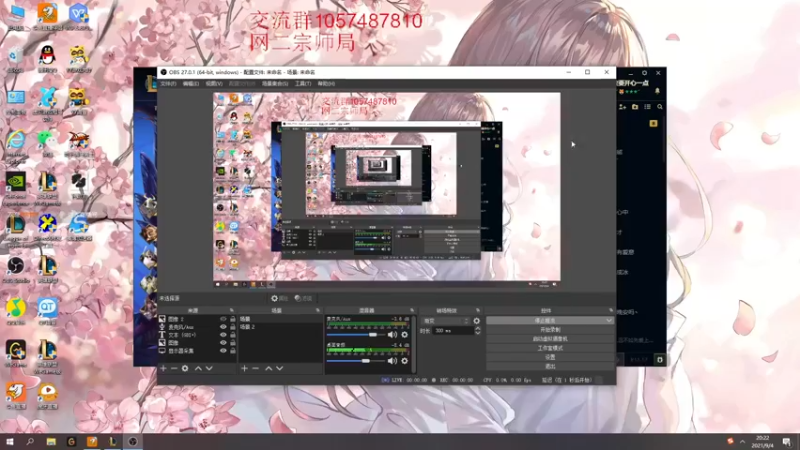Adjust the 麦克风/Aux volume slider
The image size is (800, 450).
point(356,335)
